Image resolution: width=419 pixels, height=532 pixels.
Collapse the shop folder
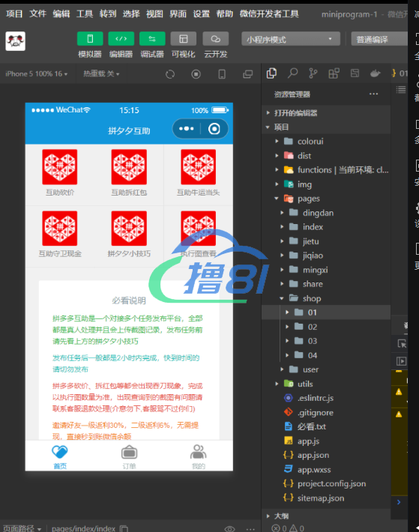coord(326,298)
